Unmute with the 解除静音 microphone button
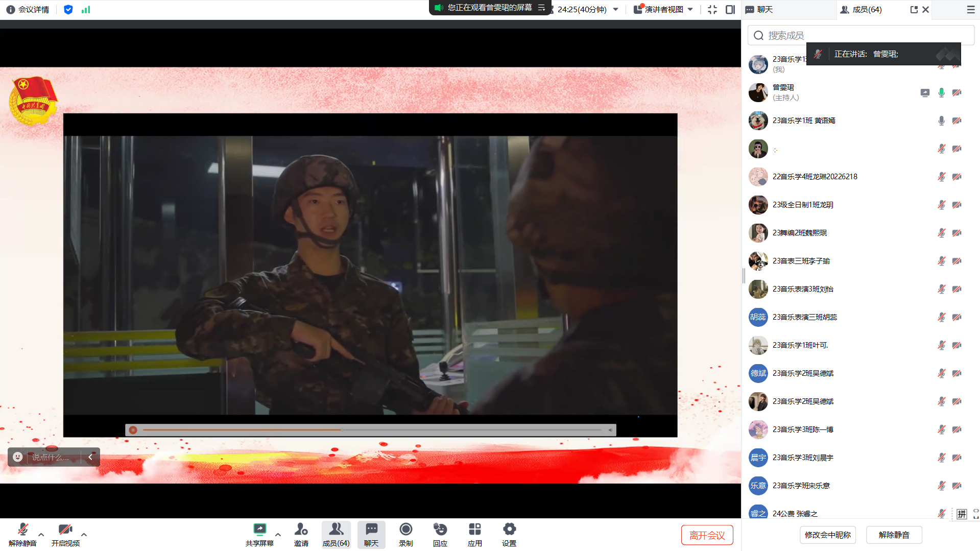The width and height of the screenshot is (980, 551). 22,535
